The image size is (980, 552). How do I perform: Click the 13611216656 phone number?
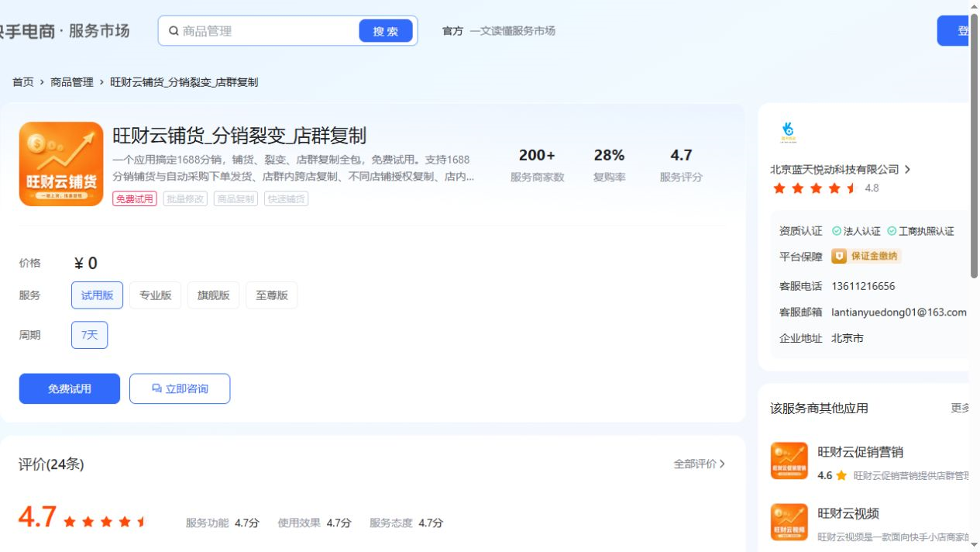pyautogui.click(x=863, y=286)
